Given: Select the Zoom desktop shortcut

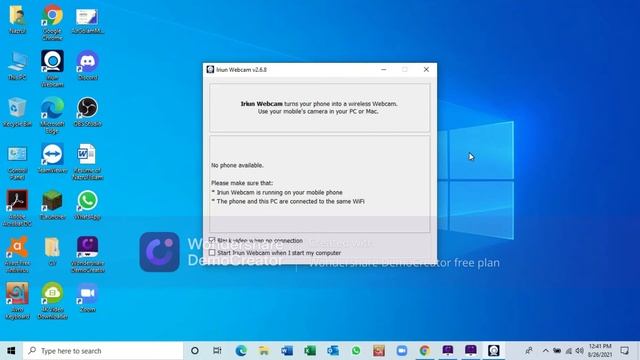Looking at the screenshot, I should point(87,298).
